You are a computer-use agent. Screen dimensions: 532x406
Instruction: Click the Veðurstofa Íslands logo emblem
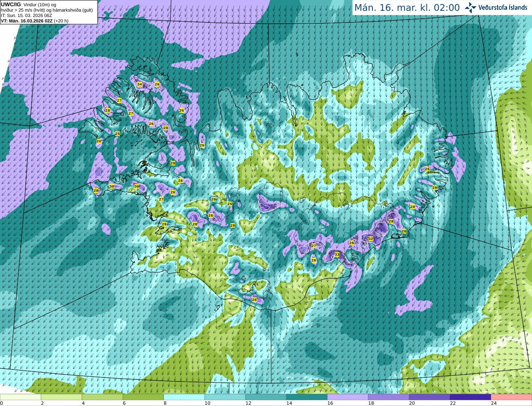[470, 7]
